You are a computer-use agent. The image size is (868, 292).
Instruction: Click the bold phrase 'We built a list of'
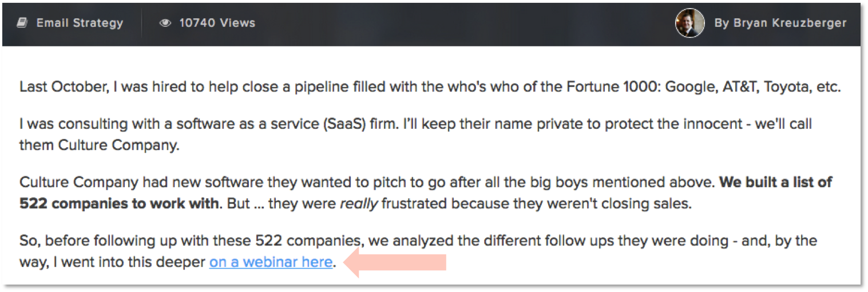click(x=775, y=183)
